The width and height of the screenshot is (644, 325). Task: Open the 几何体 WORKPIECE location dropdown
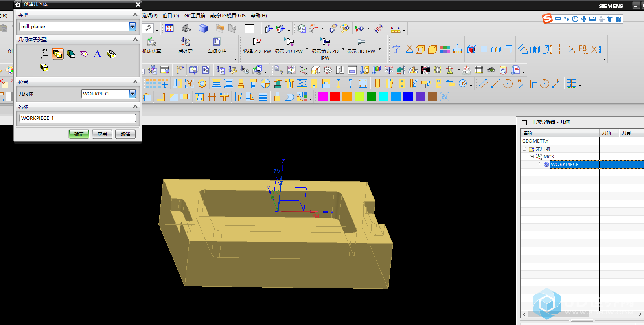pos(132,94)
